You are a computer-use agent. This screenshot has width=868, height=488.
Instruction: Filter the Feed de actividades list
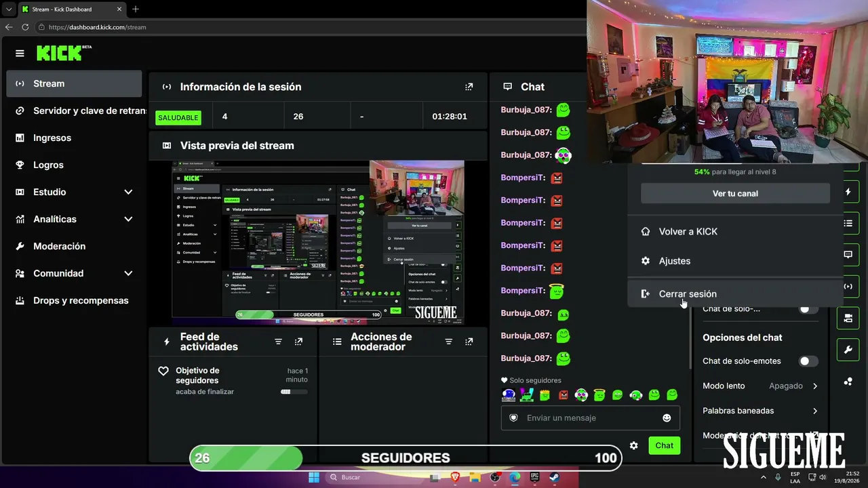coord(278,342)
